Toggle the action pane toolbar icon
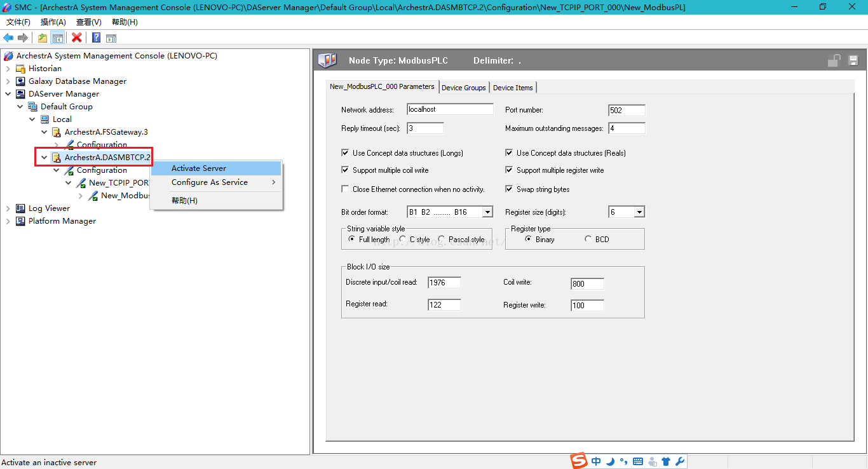Screen dimensions: 868x469 pyautogui.click(x=111, y=37)
